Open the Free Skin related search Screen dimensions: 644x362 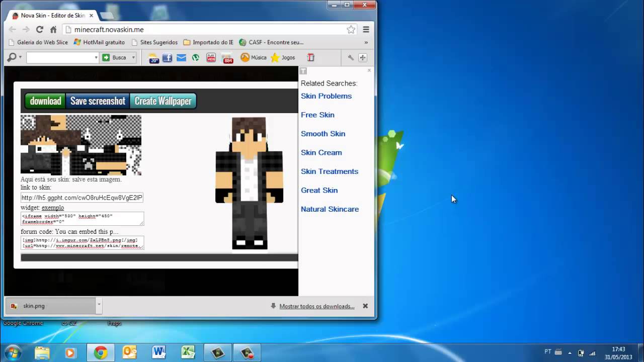tap(317, 115)
